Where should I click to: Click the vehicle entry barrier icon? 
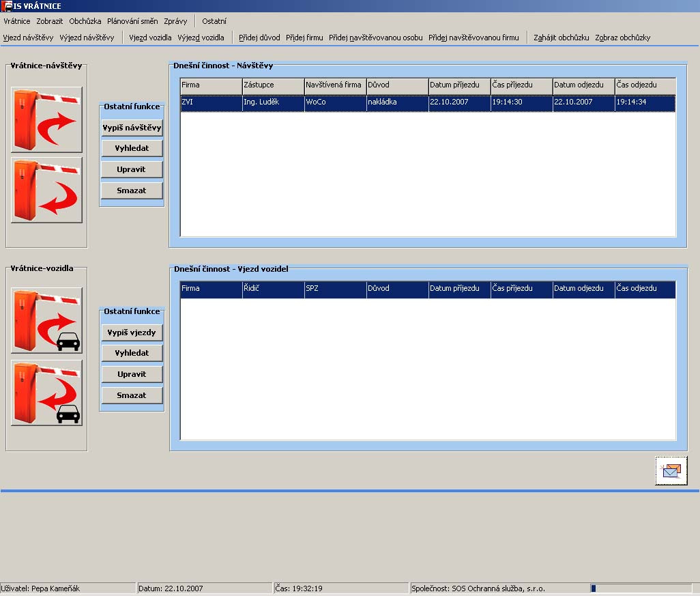point(46,320)
